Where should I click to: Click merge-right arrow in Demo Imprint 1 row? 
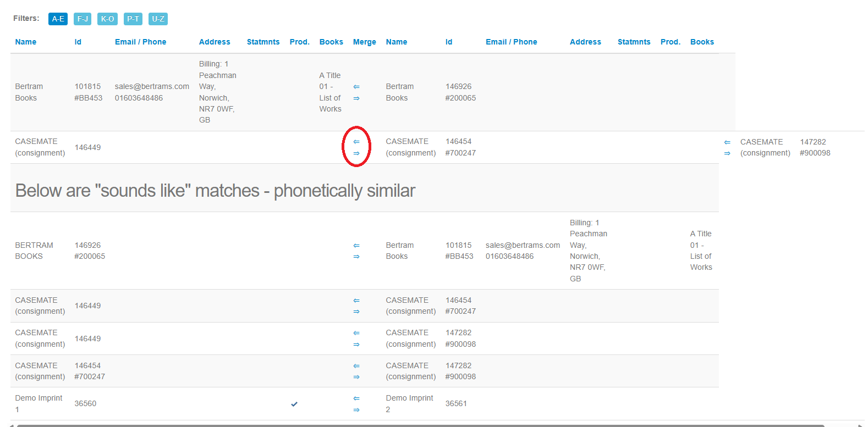[356, 410]
